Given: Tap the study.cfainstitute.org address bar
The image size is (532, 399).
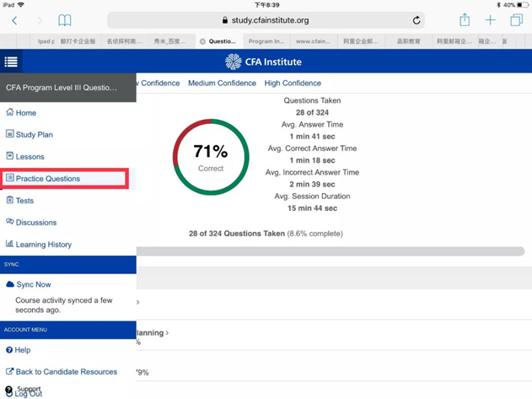Looking at the screenshot, I should pyautogui.click(x=266, y=20).
